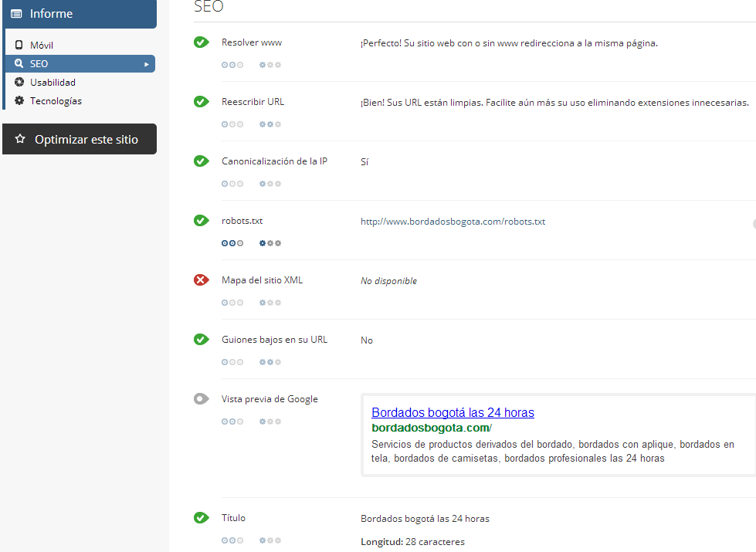The height and width of the screenshot is (552, 756).
Task: Click difficulty gears under Título
Action: click(270, 540)
